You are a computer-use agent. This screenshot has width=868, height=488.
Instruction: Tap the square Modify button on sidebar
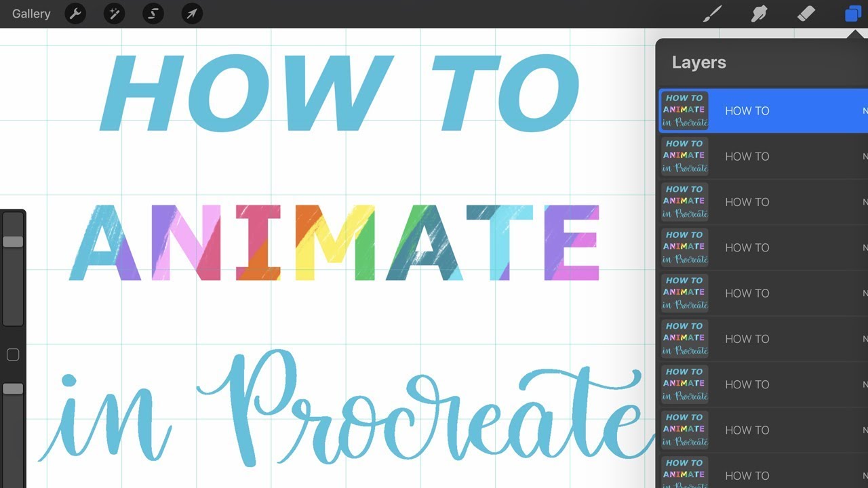click(x=12, y=354)
